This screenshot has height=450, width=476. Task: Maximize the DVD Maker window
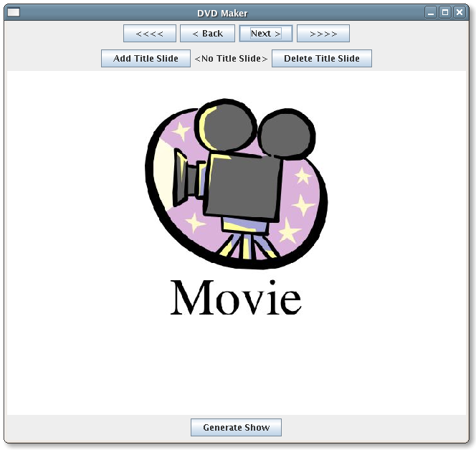tap(445, 12)
